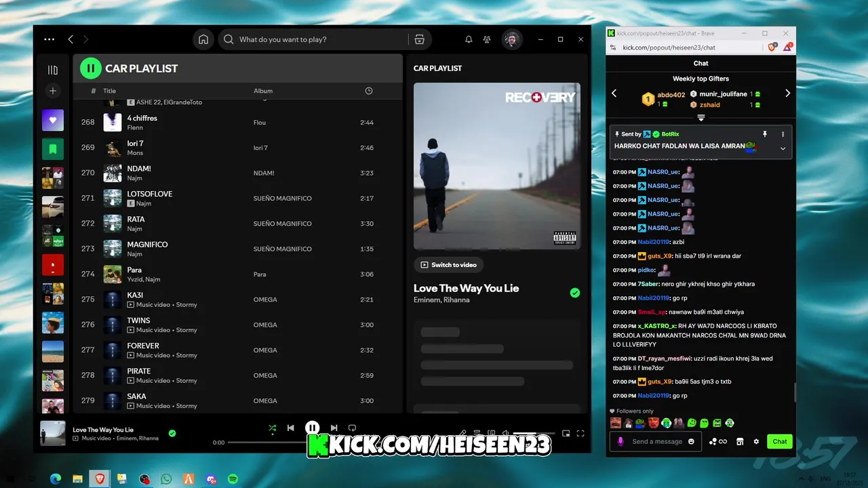The height and width of the screenshot is (488, 868).
Task: Open emoji picker in message box
Action: click(691, 441)
